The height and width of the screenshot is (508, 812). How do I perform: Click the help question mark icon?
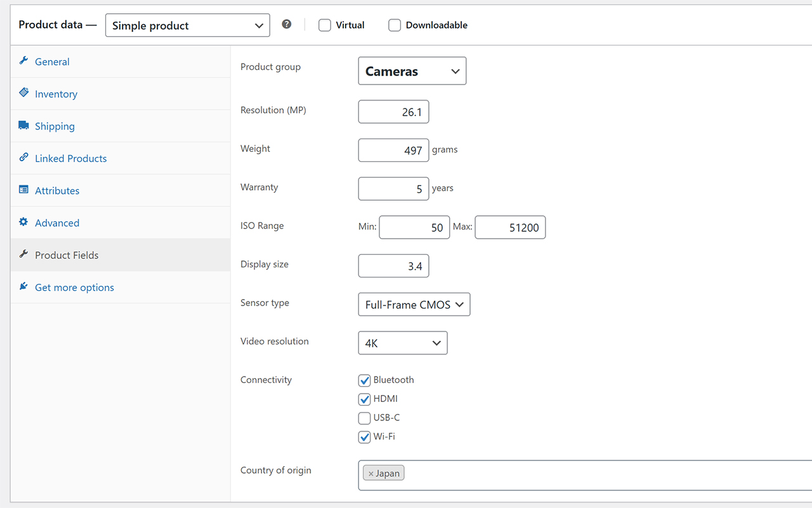[x=286, y=24]
